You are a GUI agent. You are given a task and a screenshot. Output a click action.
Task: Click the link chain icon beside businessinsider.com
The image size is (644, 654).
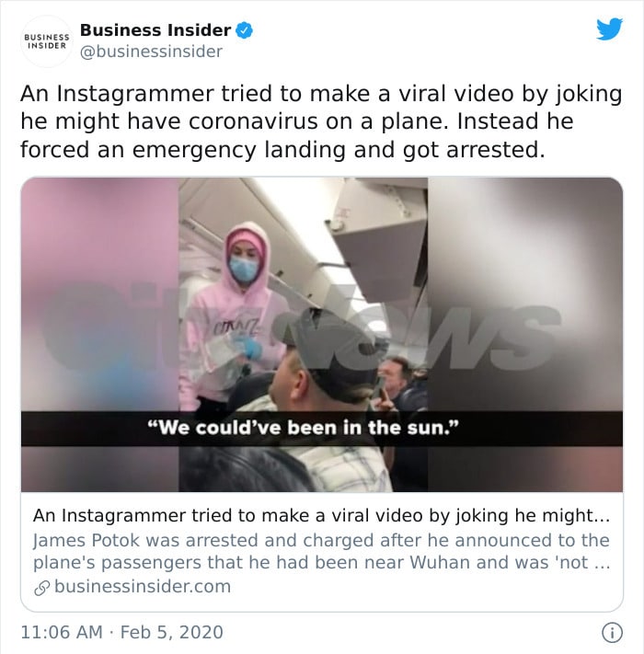pyautogui.click(x=41, y=587)
